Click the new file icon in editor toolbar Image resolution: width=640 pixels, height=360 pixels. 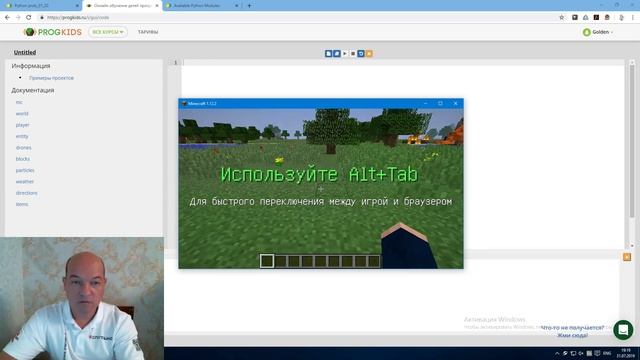tap(328, 53)
